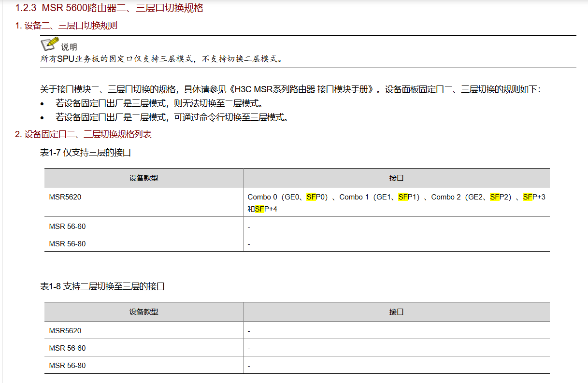Select subheading 2. 设备固定口二、三层切换规格列表
The image size is (588, 383).
click(x=83, y=134)
